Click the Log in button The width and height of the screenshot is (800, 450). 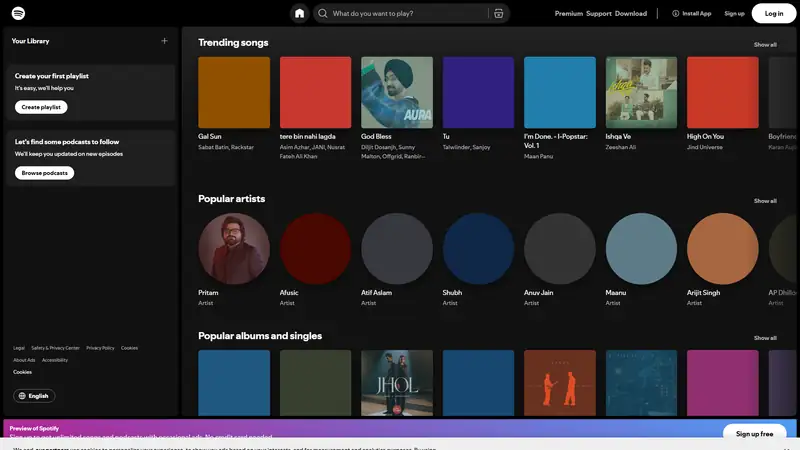(774, 13)
